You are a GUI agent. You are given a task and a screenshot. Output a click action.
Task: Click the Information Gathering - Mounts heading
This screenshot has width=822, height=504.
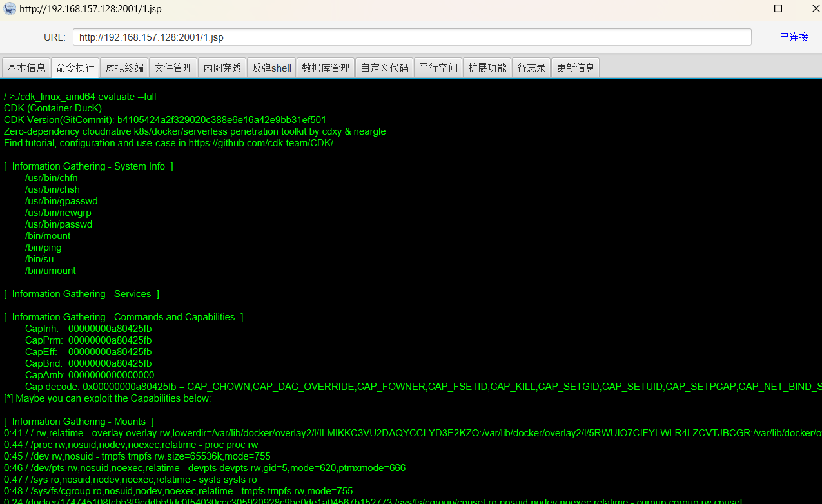[79, 422]
